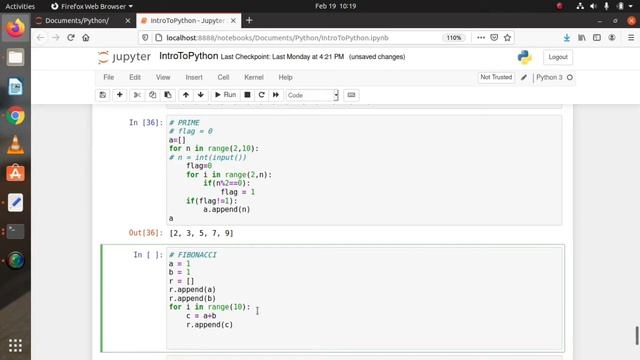The height and width of the screenshot is (360, 640).
Task: Go to the Firefox home page
Action: click(86, 38)
